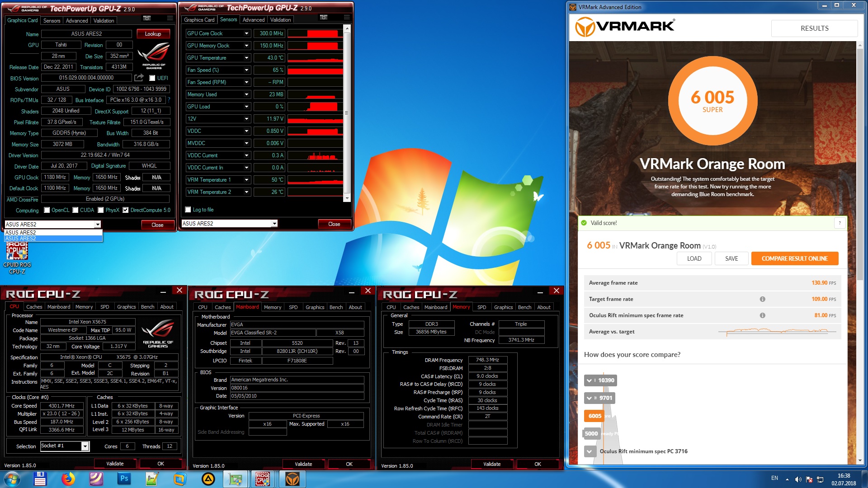Click info icon beside Target frame rate
The height and width of the screenshot is (488, 868).
click(x=762, y=299)
